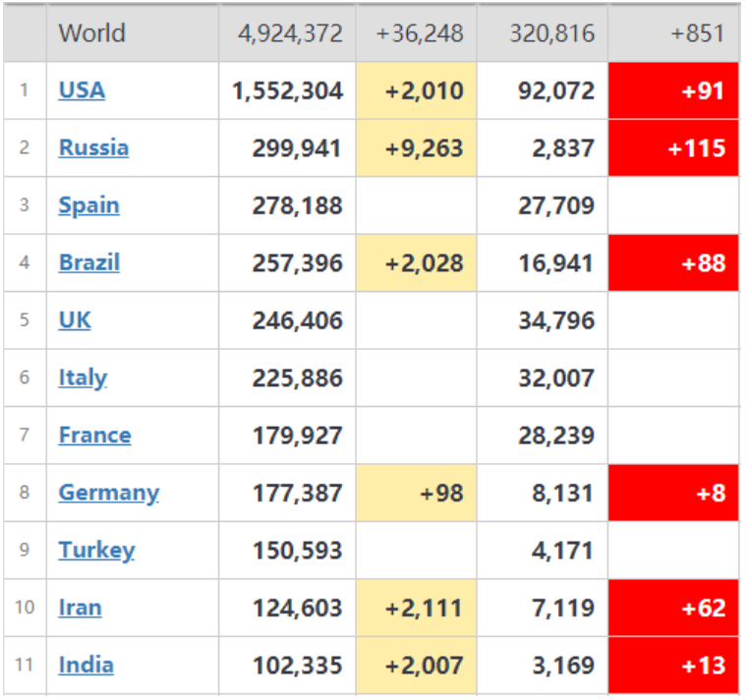This screenshot has height=700, width=752.
Task: Open the USA country link
Action: (x=82, y=90)
